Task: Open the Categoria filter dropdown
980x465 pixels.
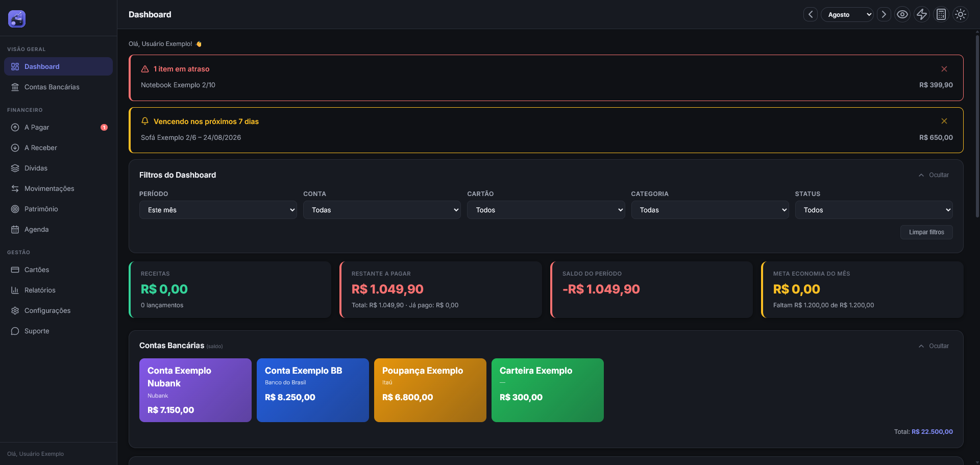Action: (710, 210)
